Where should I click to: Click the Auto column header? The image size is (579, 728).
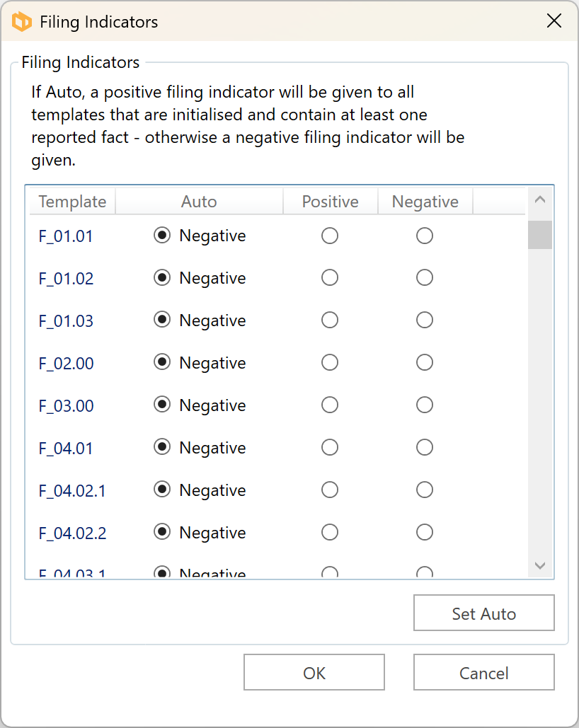(199, 202)
